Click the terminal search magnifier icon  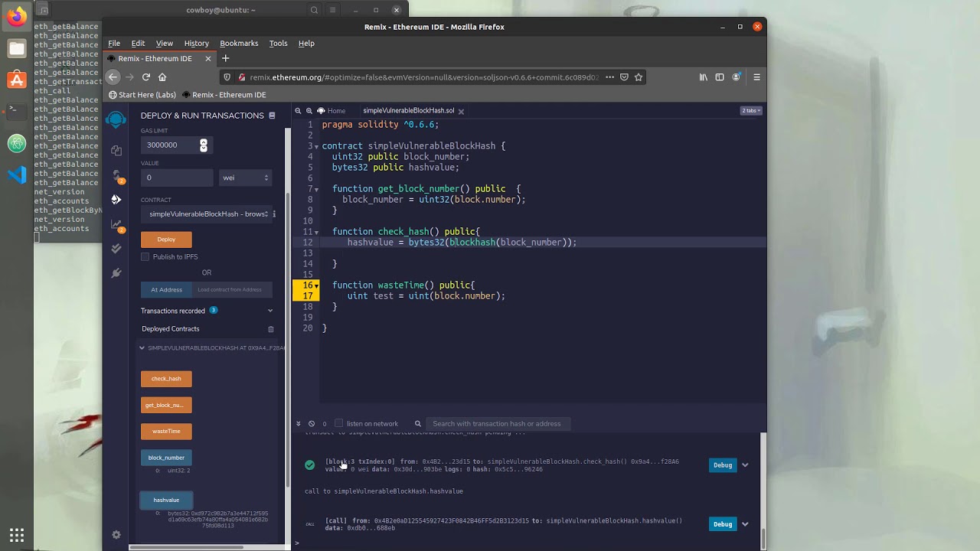pos(418,424)
